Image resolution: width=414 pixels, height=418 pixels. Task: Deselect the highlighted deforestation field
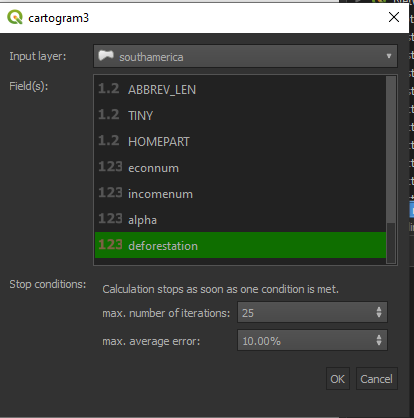pyautogui.click(x=240, y=245)
